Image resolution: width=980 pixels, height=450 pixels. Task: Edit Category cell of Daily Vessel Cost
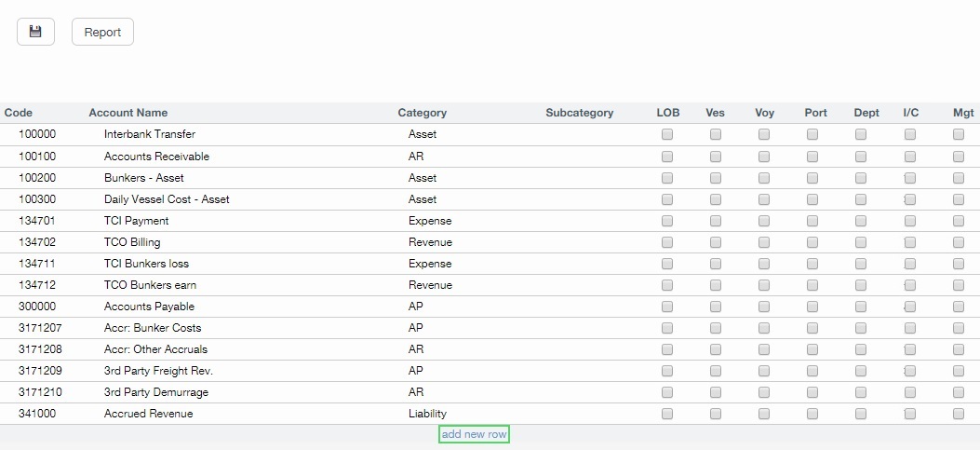tap(423, 199)
